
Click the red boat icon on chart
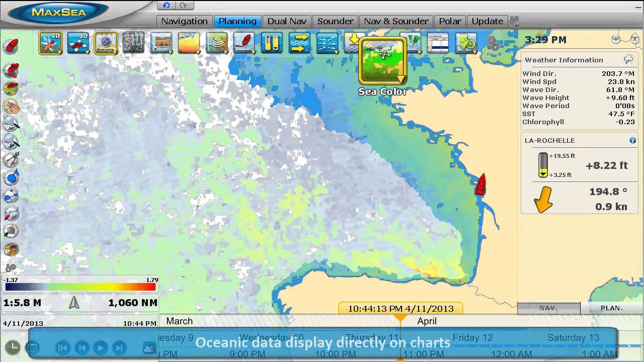click(480, 185)
